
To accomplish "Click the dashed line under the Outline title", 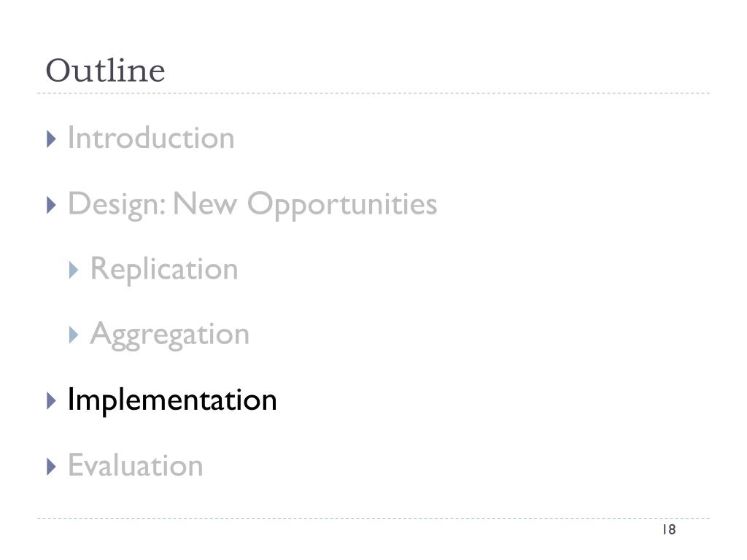I will [373, 93].
